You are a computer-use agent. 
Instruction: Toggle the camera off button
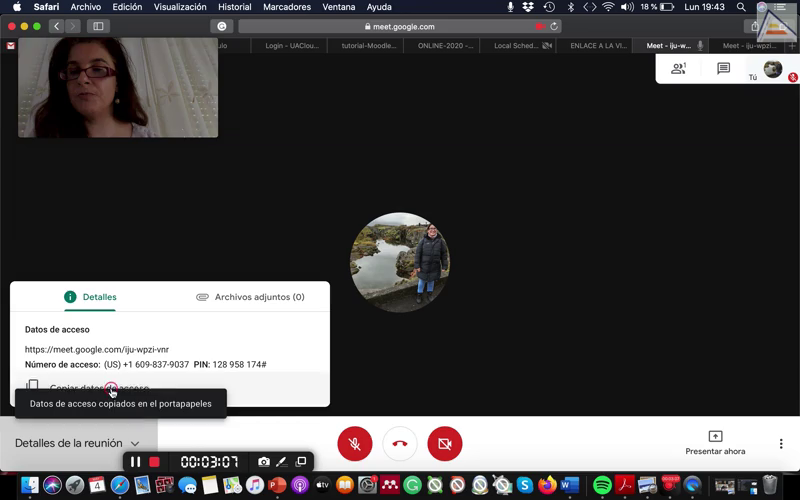tap(445, 443)
